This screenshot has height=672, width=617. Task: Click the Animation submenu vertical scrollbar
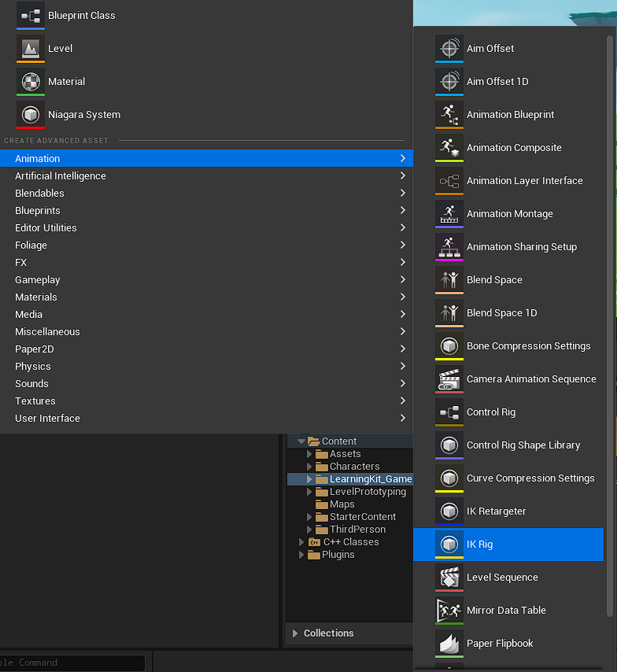610,326
